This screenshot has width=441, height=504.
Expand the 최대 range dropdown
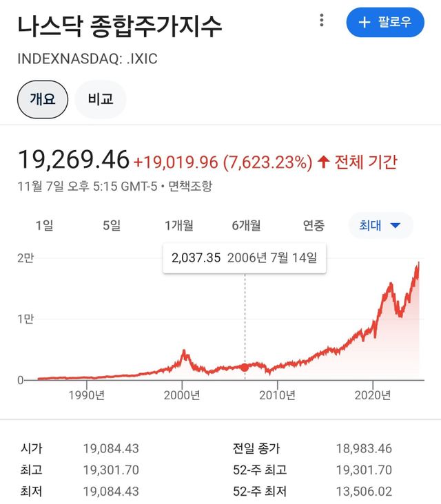[x=380, y=225]
